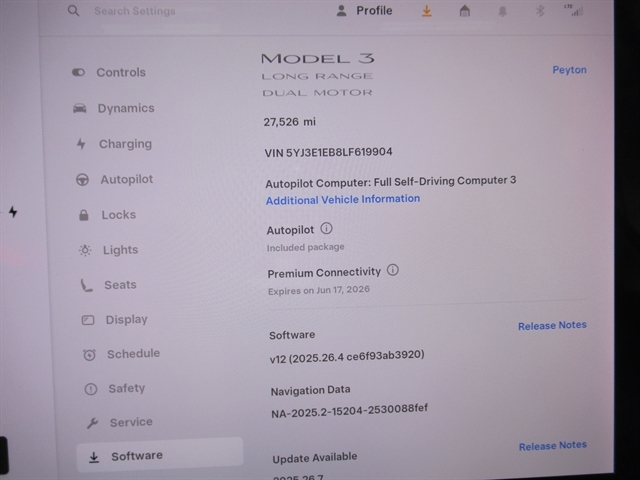Open the garage door HomeLink icon
Viewport: 640px width, 480px height.
[x=464, y=11]
